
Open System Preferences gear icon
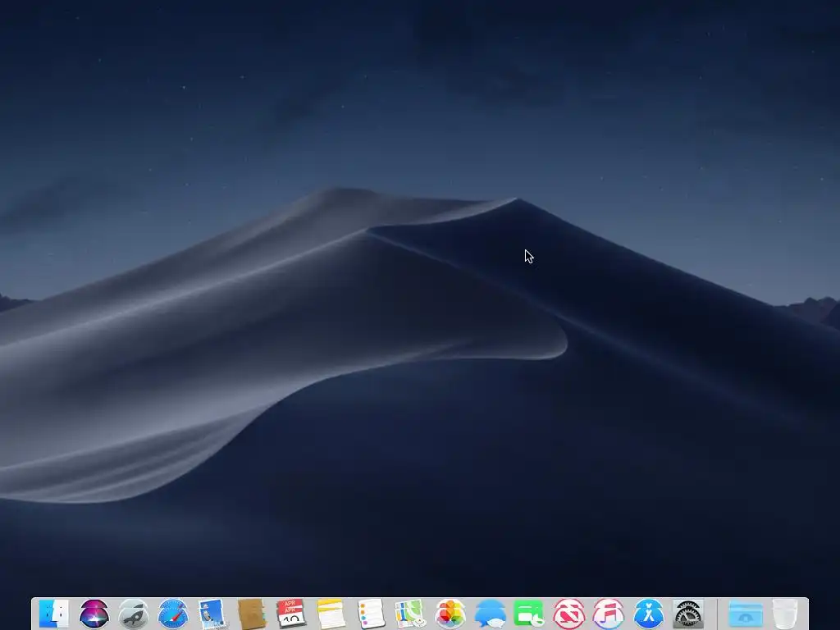[688, 614]
